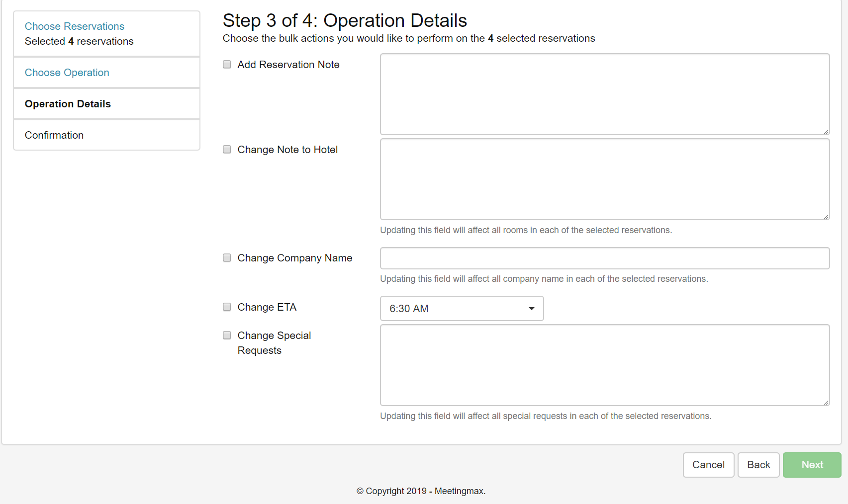Click the Copyright 2019 Meetingmax footer text

tap(421, 491)
